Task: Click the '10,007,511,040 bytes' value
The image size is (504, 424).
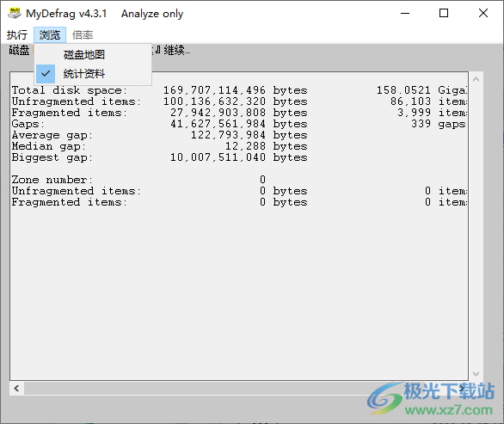Action: point(239,158)
